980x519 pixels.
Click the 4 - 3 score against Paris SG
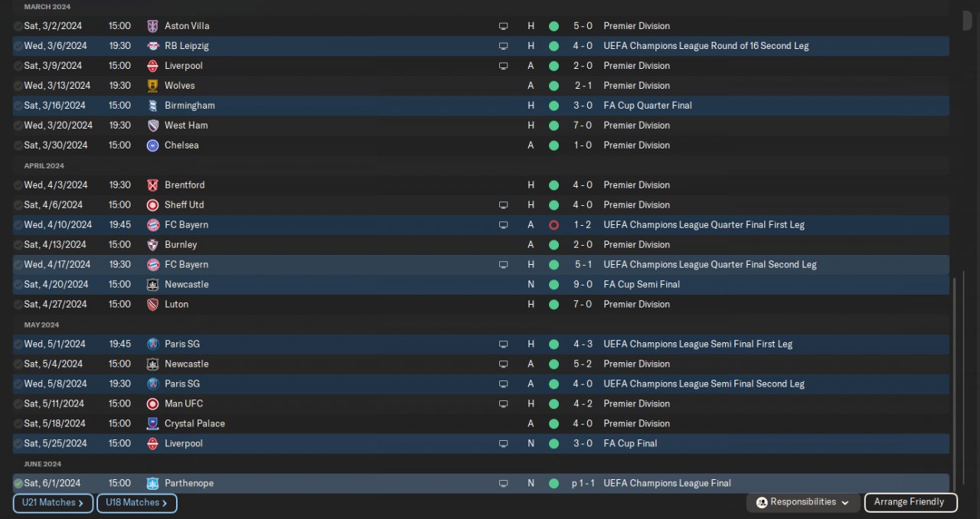coord(583,344)
